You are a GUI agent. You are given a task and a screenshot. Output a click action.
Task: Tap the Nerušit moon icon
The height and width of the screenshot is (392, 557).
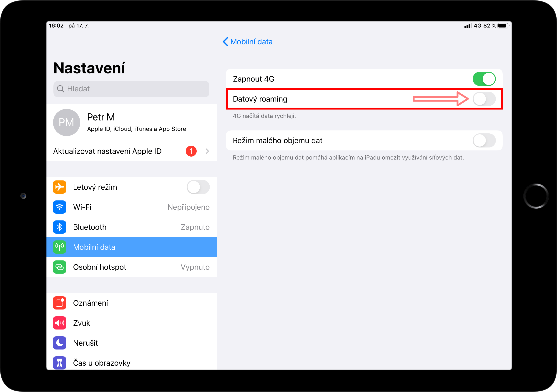(x=59, y=343)
